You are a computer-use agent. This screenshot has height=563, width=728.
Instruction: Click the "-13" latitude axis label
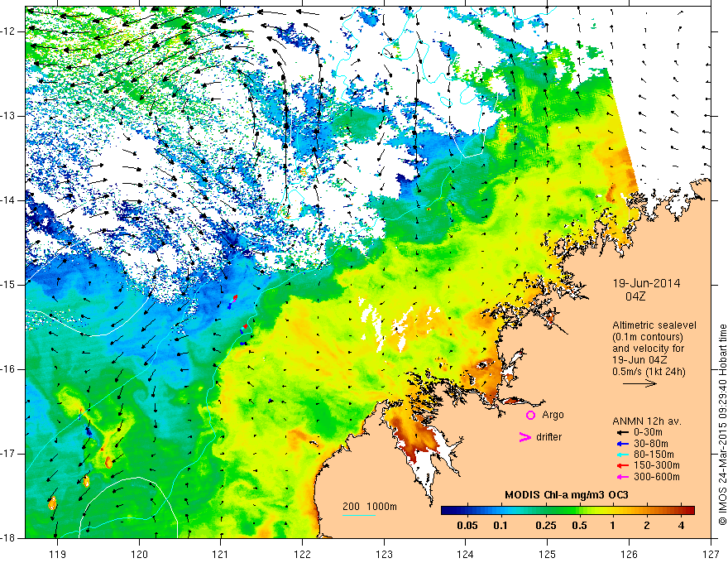pos(9,116)
